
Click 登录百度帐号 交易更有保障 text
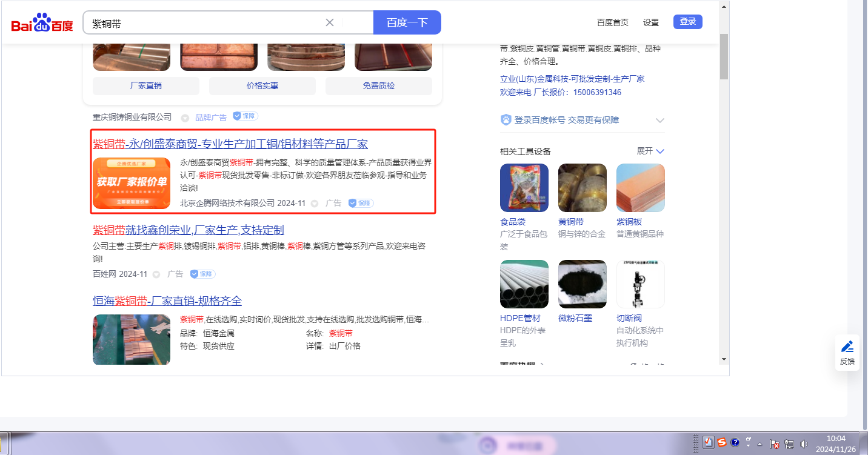(x=567, y=120)
